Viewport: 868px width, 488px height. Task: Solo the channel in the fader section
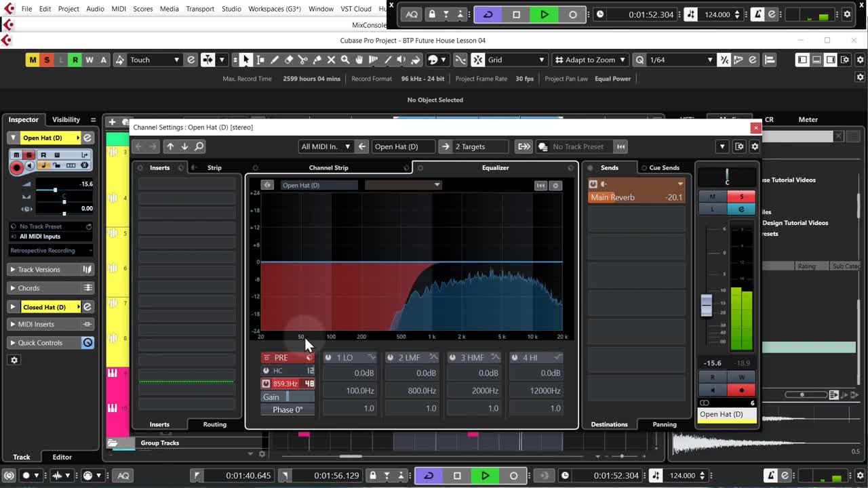point(741,197)
